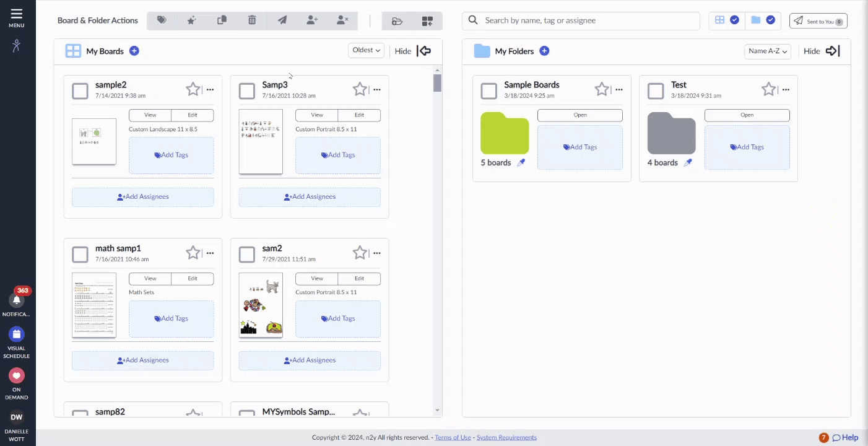Click the tag icon in Board & Folder Actions
Image resolution: width=868 pixels, height=446 pixels.
tap(162, 20)
